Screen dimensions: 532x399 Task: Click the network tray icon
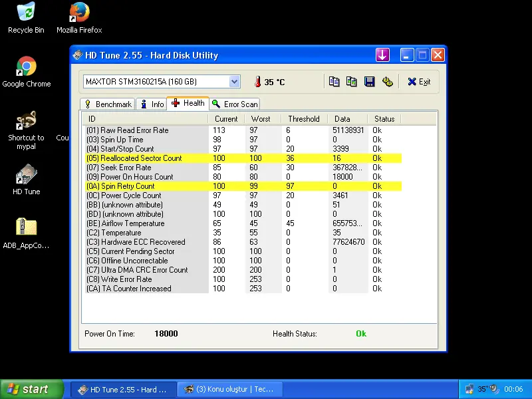(x=469, y=389)
